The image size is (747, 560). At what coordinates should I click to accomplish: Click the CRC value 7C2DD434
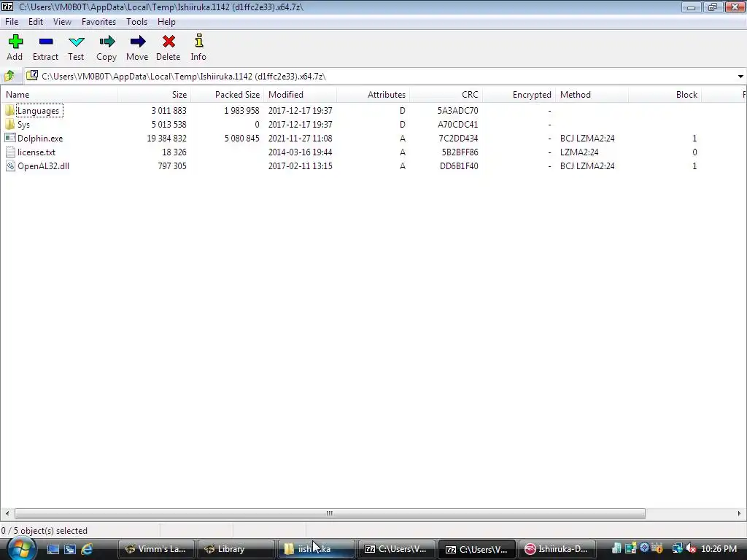(458, 138)
